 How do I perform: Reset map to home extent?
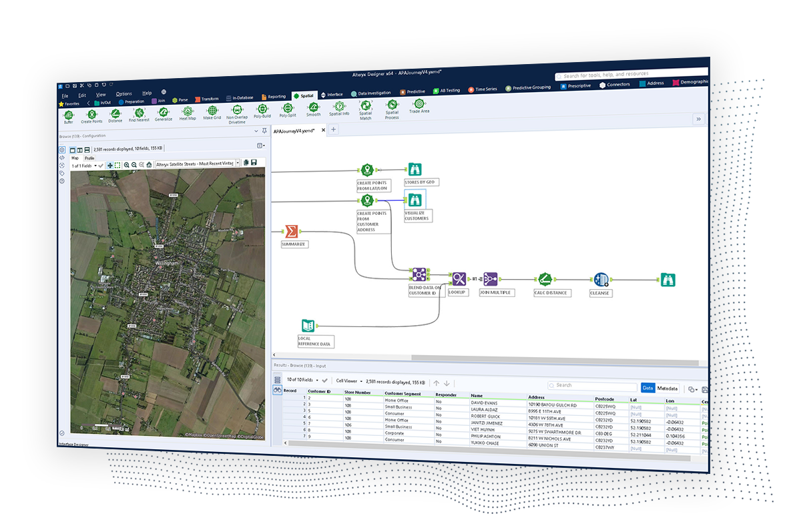pyautogui.click(x=149, y=165)
